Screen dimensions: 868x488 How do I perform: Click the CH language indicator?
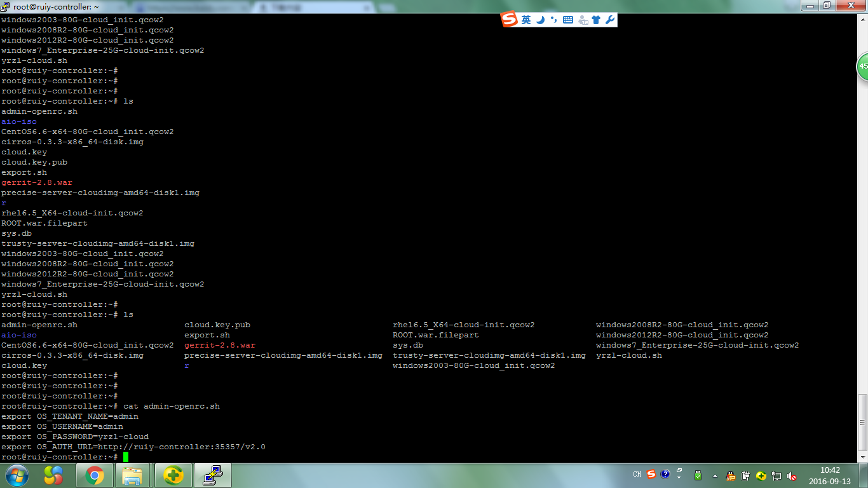(637, 475)
